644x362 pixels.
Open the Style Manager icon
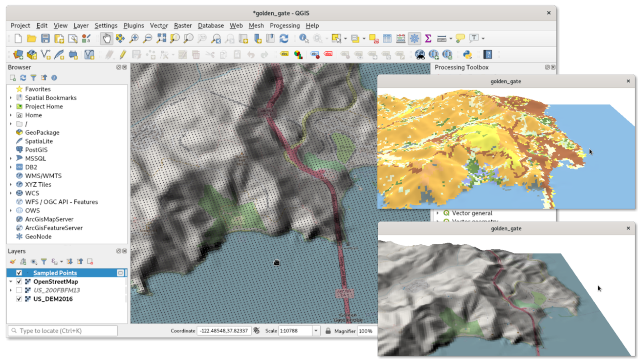87,39
